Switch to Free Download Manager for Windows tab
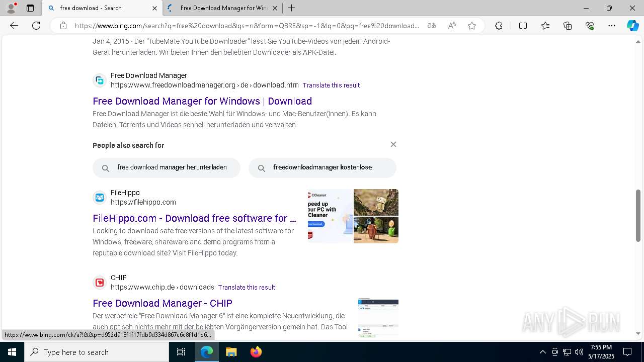 click(x=223, y=8)
